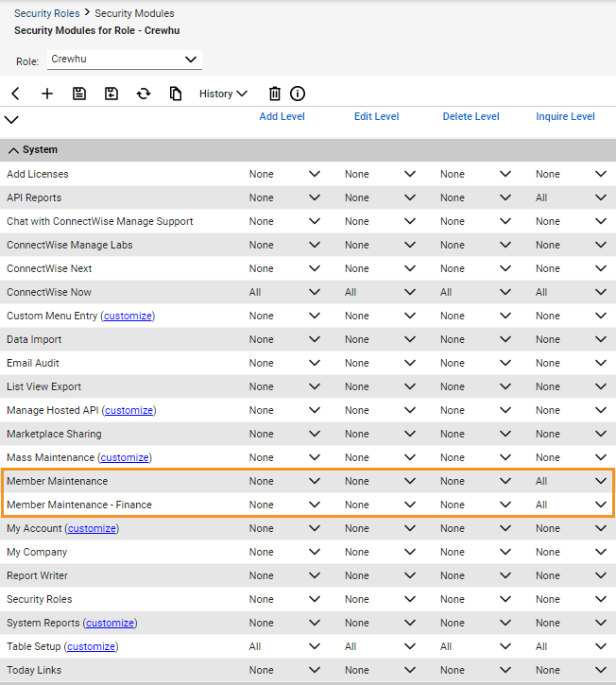The image size is (616, 685).
Task: Go to Security Roles breadcrumb
Action: 46,13
